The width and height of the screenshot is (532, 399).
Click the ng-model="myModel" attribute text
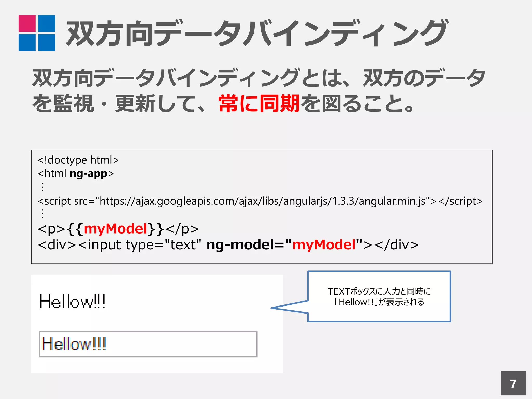[284, 245]
